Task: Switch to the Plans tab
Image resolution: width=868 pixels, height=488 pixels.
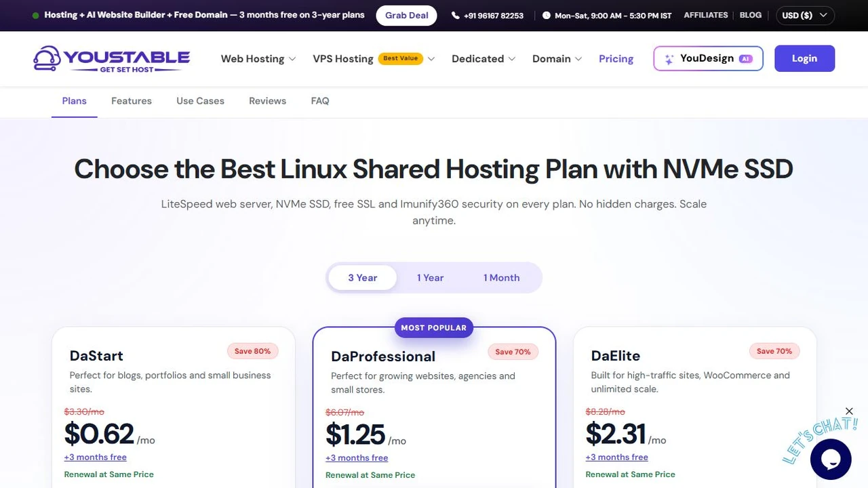Action: click(74, 101)
